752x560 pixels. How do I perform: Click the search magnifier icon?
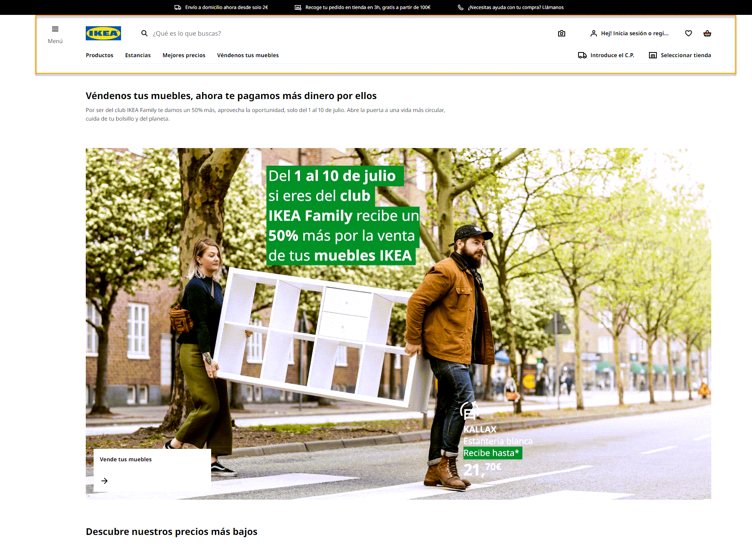coord(145,33)
